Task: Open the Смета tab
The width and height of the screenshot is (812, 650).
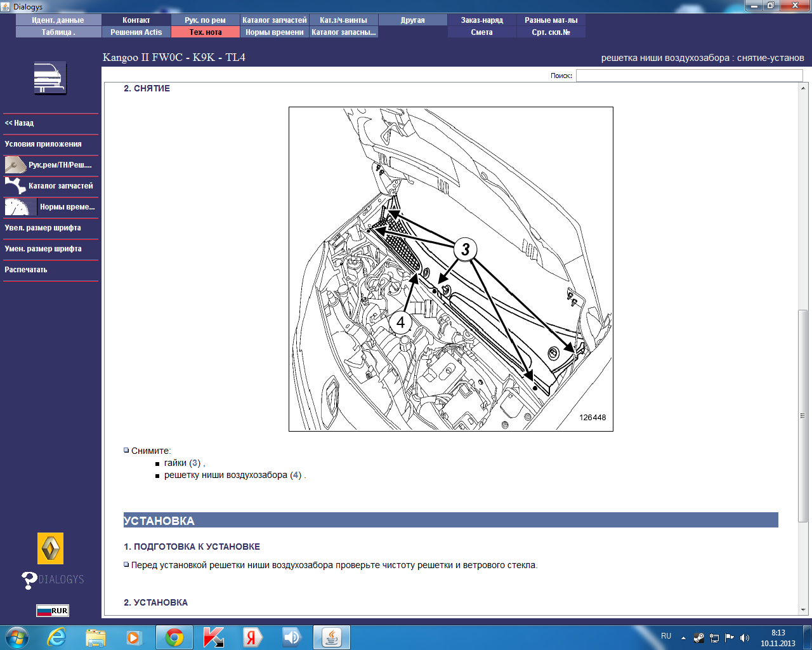Action: point(482,32)
